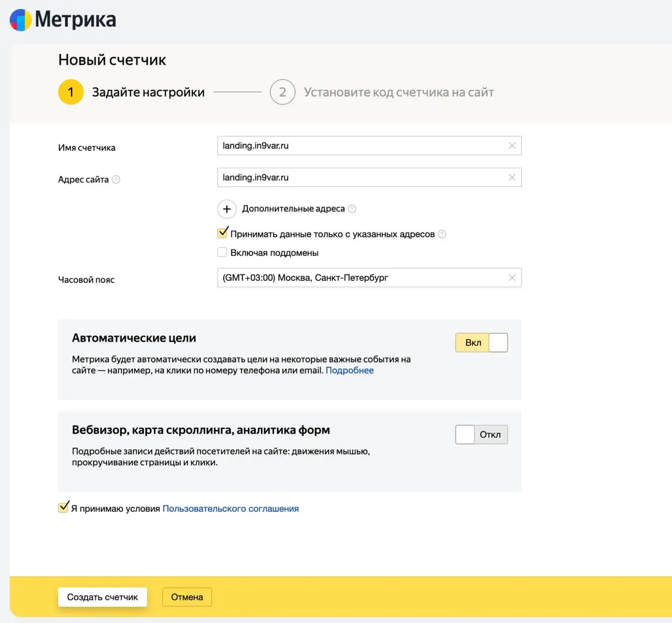Open the help icon next to Адрес сайта
The image size is (672, 623).
116,179
